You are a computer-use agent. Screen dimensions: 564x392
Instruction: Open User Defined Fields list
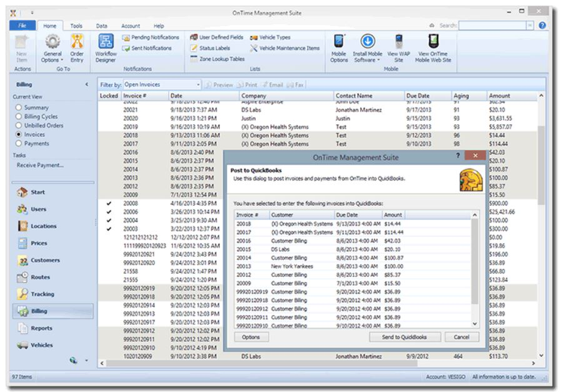tap(216, 38)
